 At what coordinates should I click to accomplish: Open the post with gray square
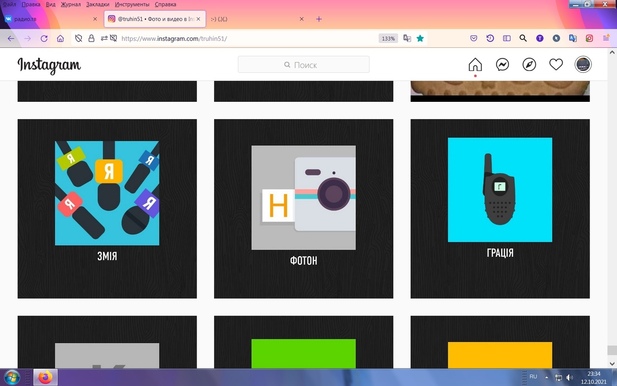pyautogui.click(x=107, y=342)
